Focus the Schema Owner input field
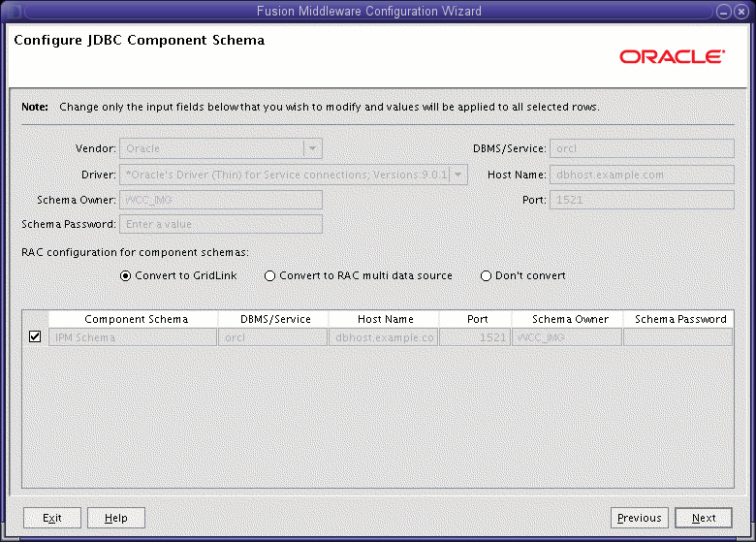This screenshot has width=756, height=542. (x=221, y=200)
